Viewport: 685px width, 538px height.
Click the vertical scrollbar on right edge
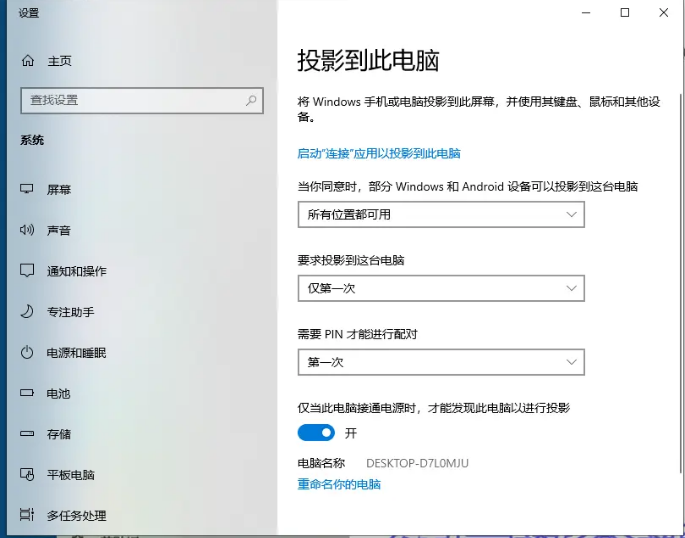coord(681,284)
